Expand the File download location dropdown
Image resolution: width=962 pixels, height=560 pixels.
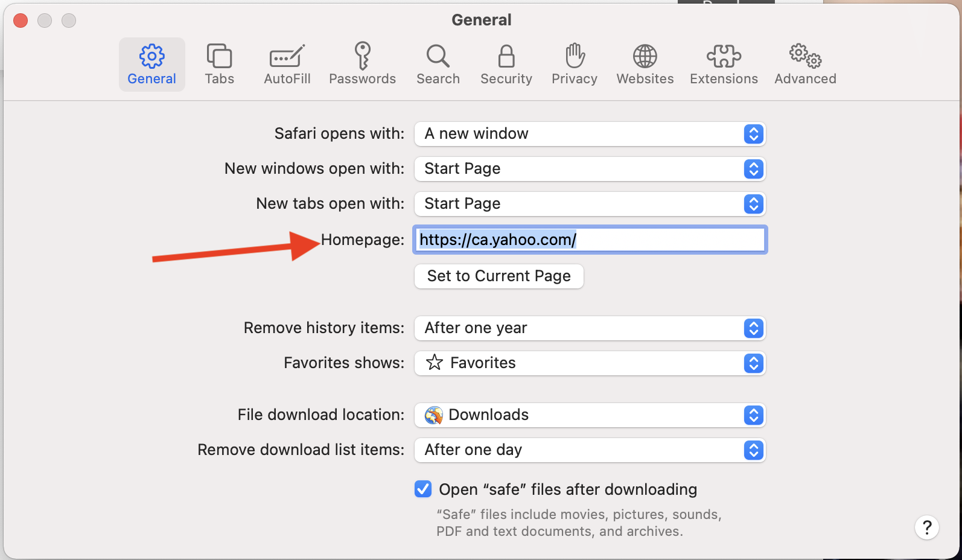590,415
